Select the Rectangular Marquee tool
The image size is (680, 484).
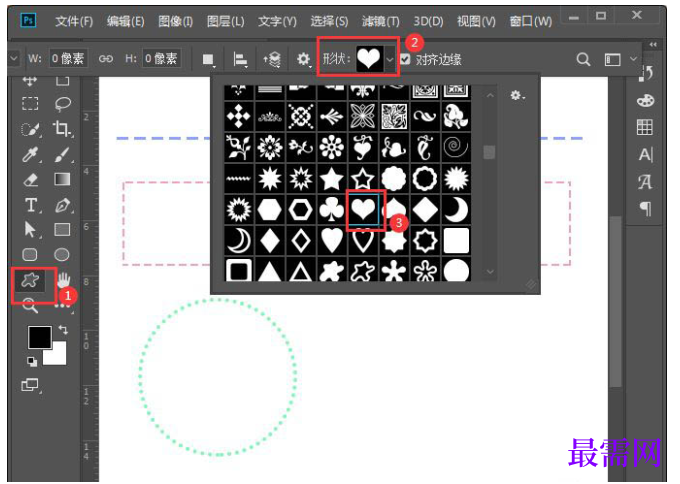click(x=30, y=103)
